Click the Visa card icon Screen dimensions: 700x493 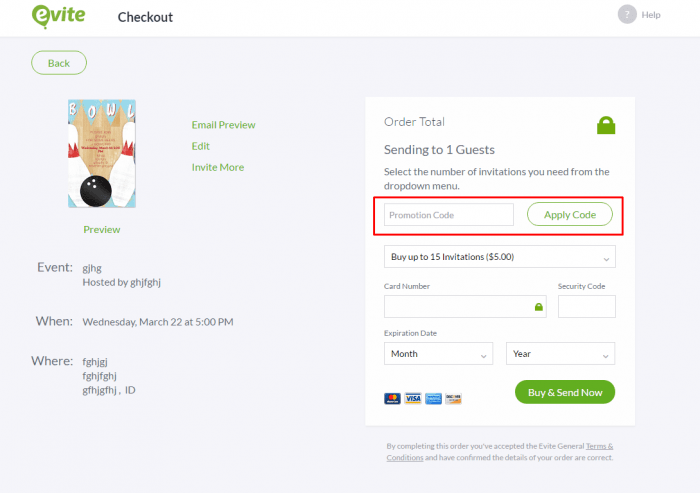click(x=413, y=398)
